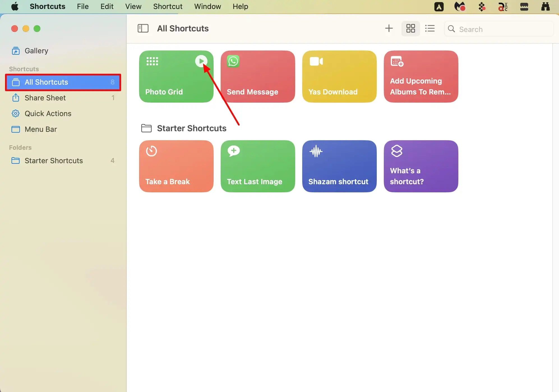Screen dimensions: 559x392
Task: Open the Take a Break shortcut card
Action: tap(176, 166)
